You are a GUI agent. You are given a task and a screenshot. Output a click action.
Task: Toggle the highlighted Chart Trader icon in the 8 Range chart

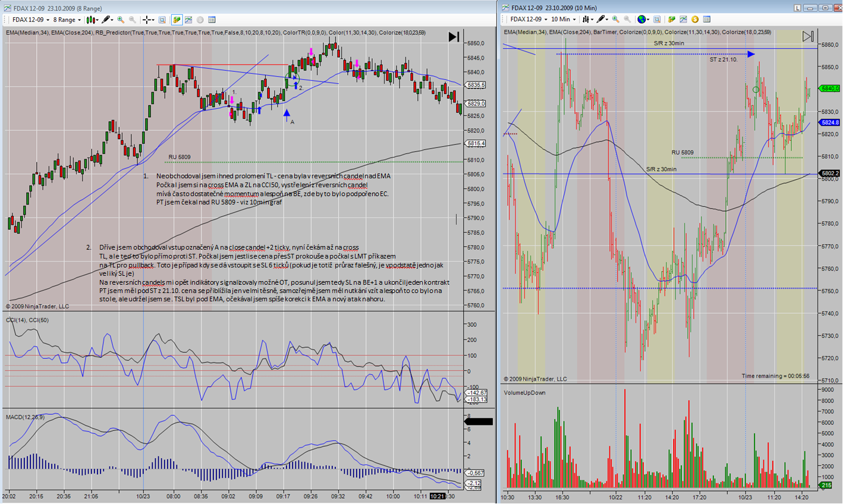point(177,20)
